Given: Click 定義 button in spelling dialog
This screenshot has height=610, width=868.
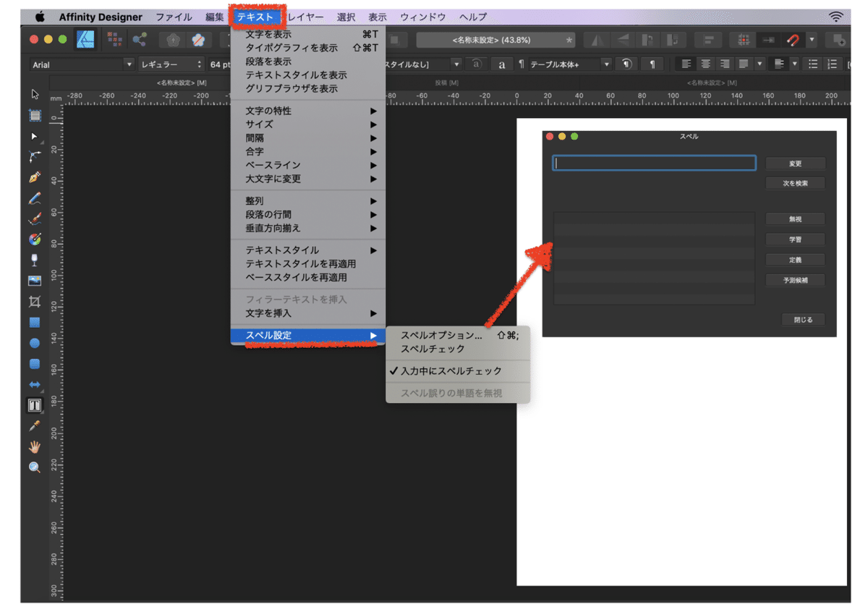Looking at the screenshot, I should click(795, 260).
